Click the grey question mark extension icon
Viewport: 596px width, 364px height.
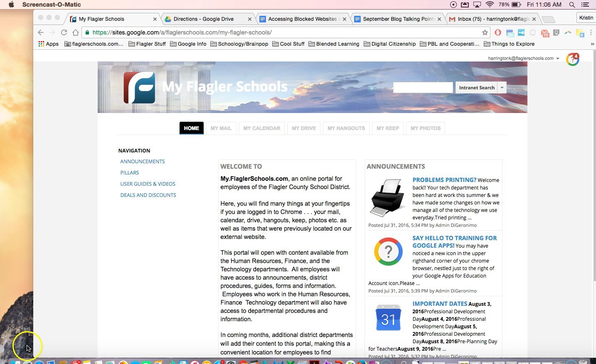pyautogui.click(x=532, y=32)
